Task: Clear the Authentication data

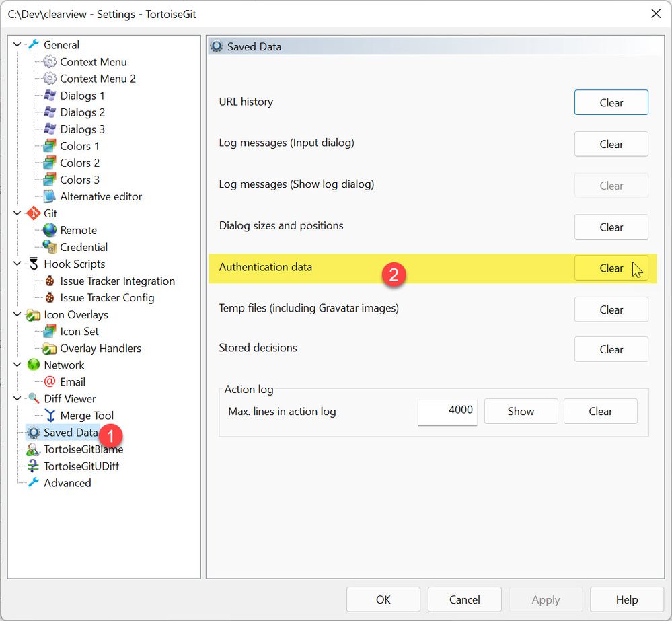Action: pyautogui.click(x=611, y=268)
